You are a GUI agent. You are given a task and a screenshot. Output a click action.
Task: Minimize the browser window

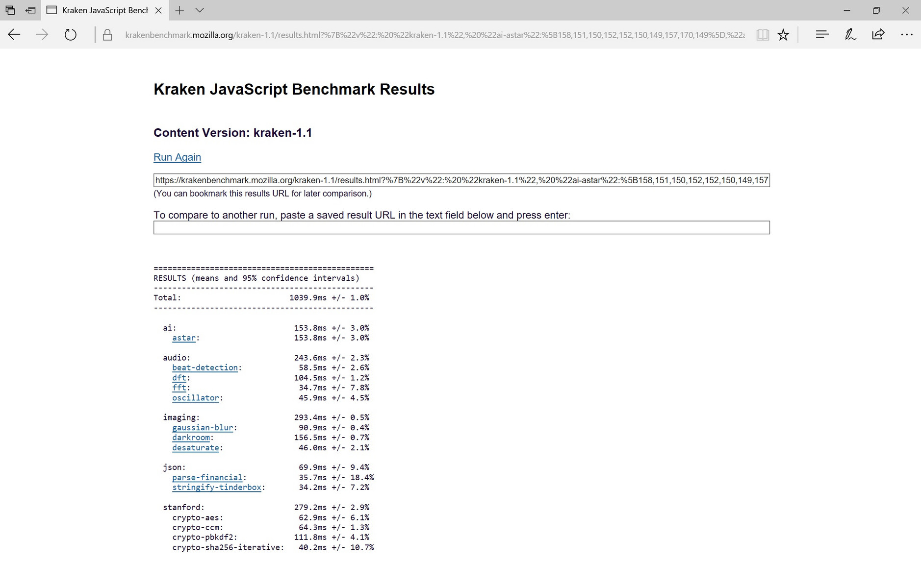tap(847, 10)
